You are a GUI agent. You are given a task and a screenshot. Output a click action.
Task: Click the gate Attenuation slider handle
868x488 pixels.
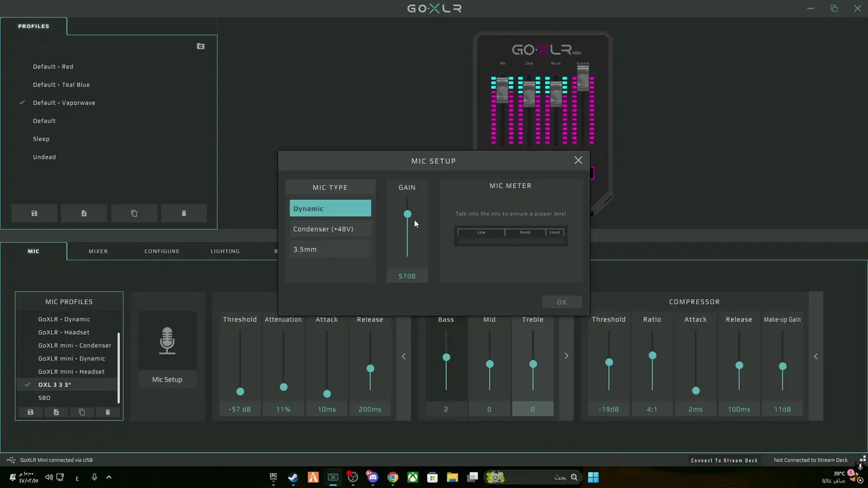click(x=283, y=387)
